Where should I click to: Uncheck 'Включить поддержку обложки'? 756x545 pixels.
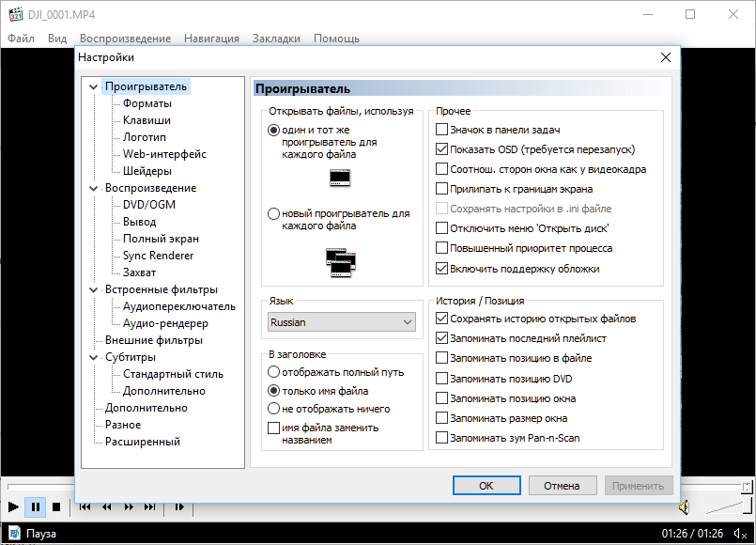pyautogui.click(x=441, y=269)
